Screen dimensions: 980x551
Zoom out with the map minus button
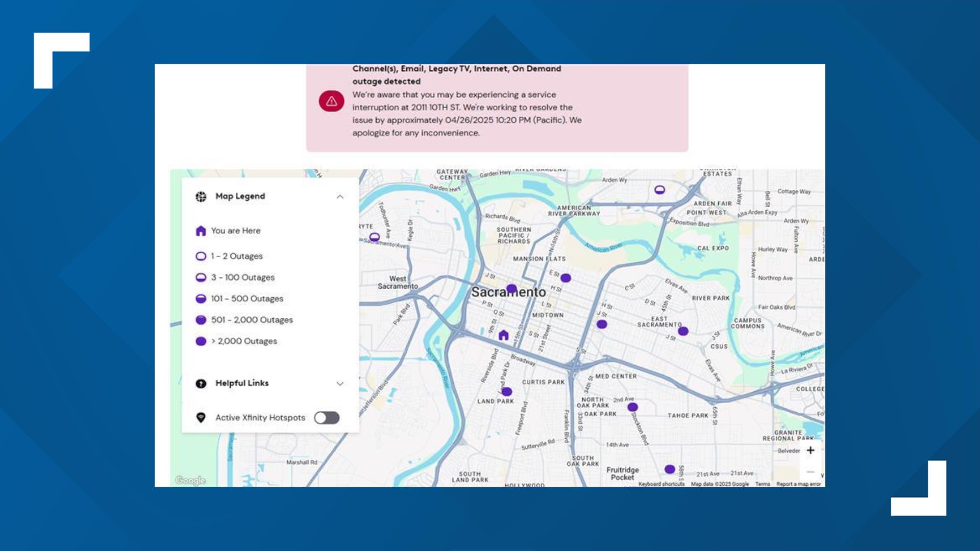click(810, 472)
